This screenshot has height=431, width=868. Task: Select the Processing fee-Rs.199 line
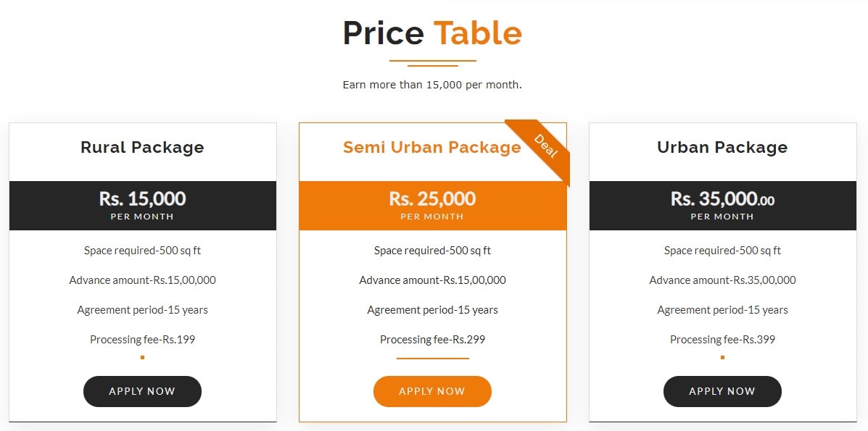(142, 339)
